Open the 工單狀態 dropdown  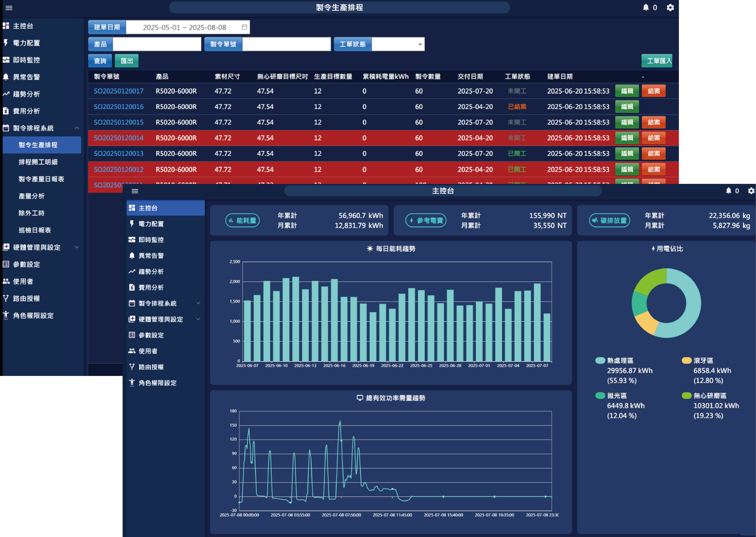(x=398, y=44)
